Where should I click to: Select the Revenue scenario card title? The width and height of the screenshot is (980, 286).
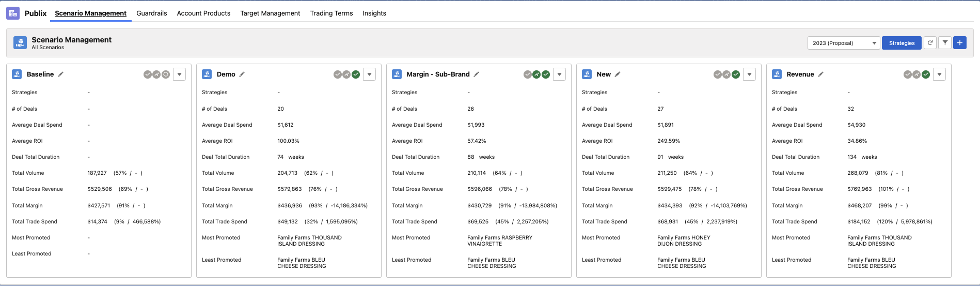click(800, 74)
